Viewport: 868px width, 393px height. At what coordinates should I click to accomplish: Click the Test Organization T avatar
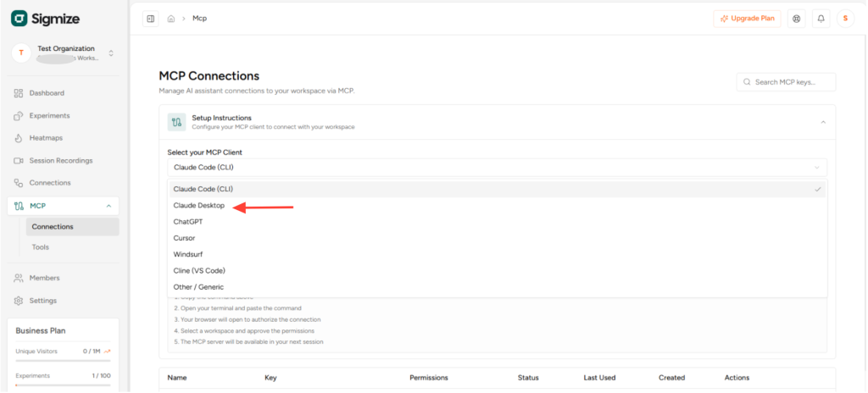click(21, 53)
